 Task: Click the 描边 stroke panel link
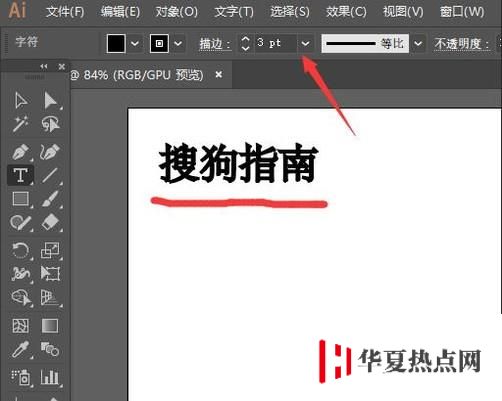tap(215, 44)
